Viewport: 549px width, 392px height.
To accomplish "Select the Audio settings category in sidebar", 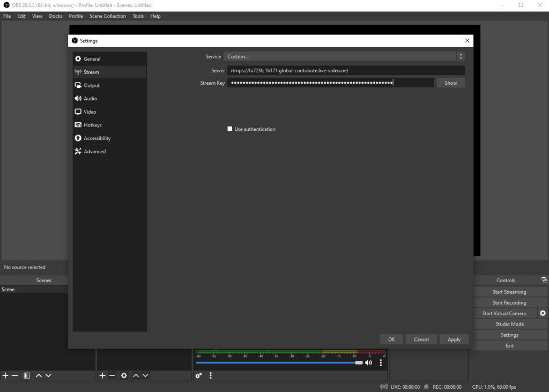I will click(x=91, y=98).
